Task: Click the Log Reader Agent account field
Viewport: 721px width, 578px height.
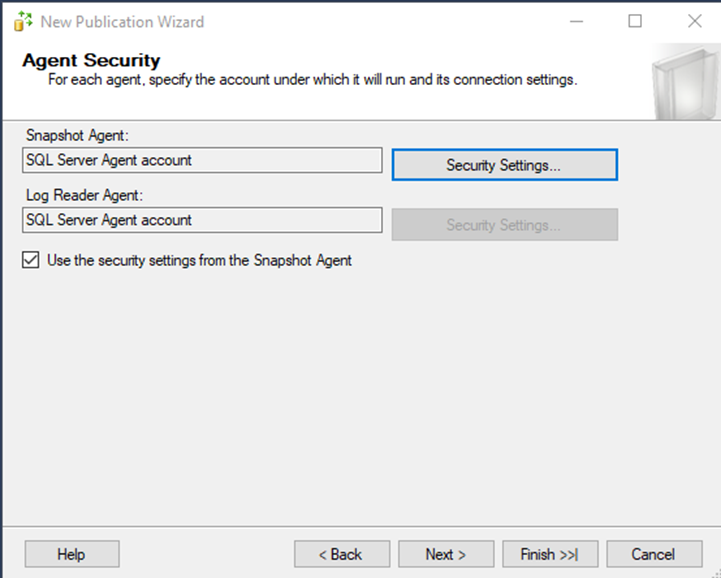Action: tap(202, 220)
